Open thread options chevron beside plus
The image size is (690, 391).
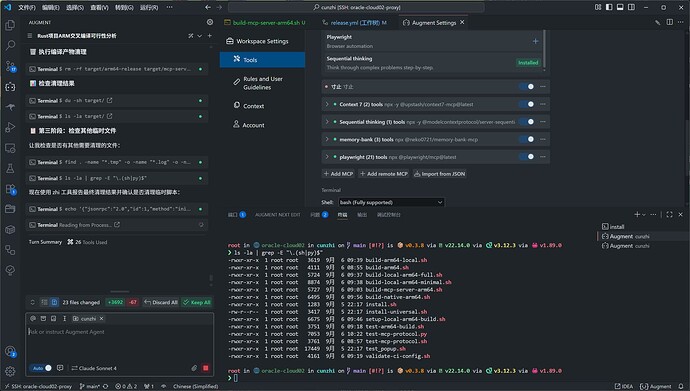(200, 36)
